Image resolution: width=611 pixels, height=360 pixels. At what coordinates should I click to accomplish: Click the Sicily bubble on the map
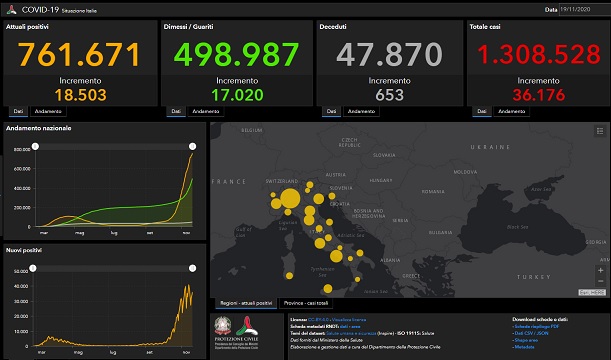tap(328, 289)
